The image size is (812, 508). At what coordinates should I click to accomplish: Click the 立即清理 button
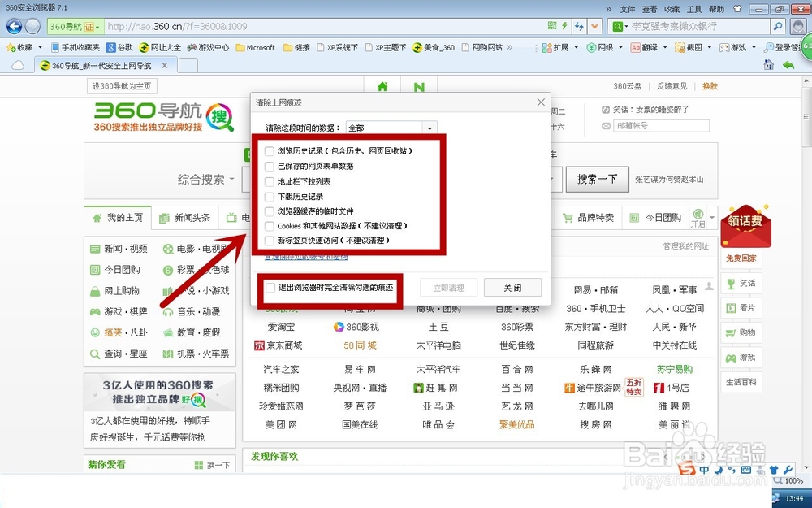click(448, 288)
